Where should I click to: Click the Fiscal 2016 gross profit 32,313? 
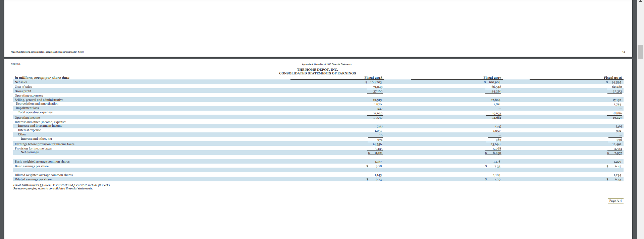click(617, 92)
